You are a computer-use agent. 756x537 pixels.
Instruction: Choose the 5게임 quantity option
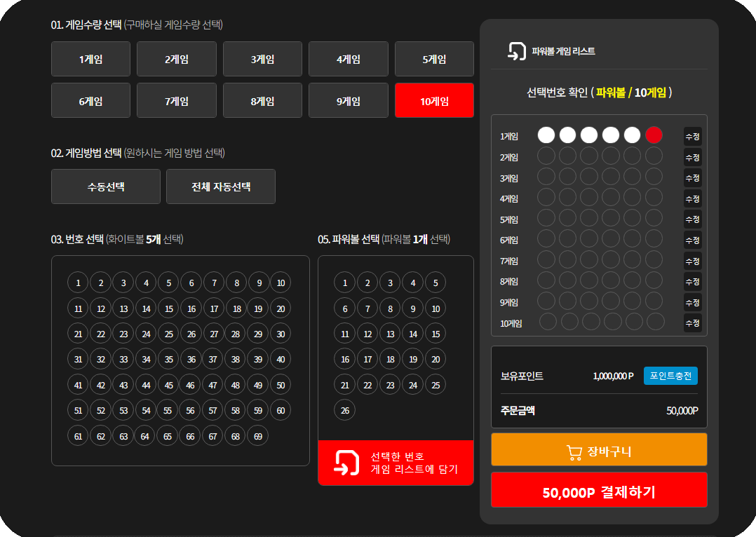pyautogui.click(x=434, y=59)
